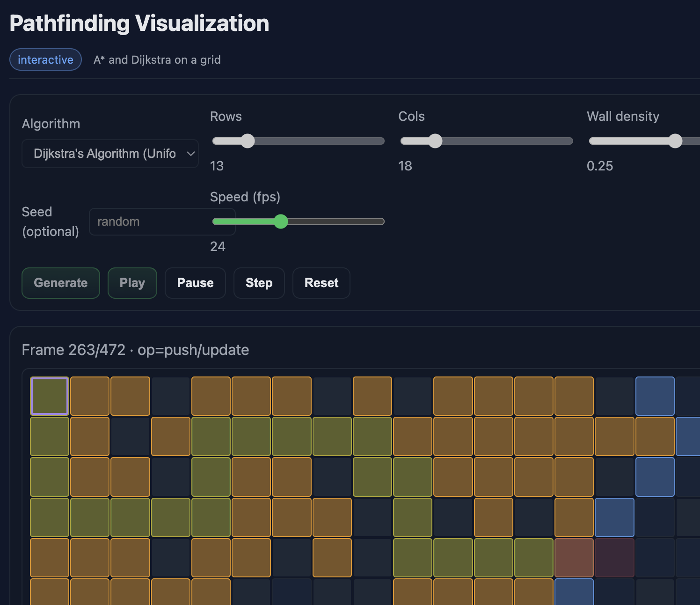
Task: Pause the visualization
Action: tap(195, 283)
